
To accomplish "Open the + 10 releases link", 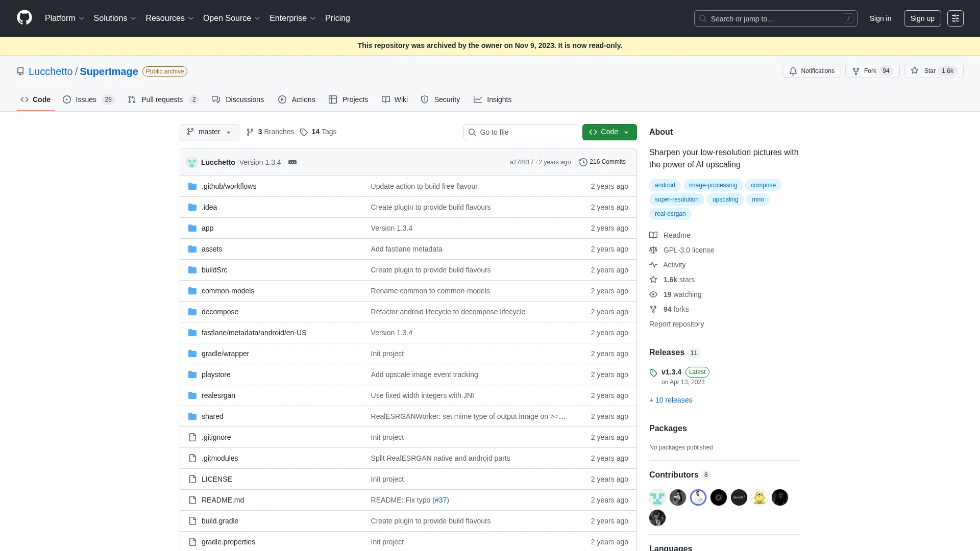I will pyautogui.click(x=671, y=400).
